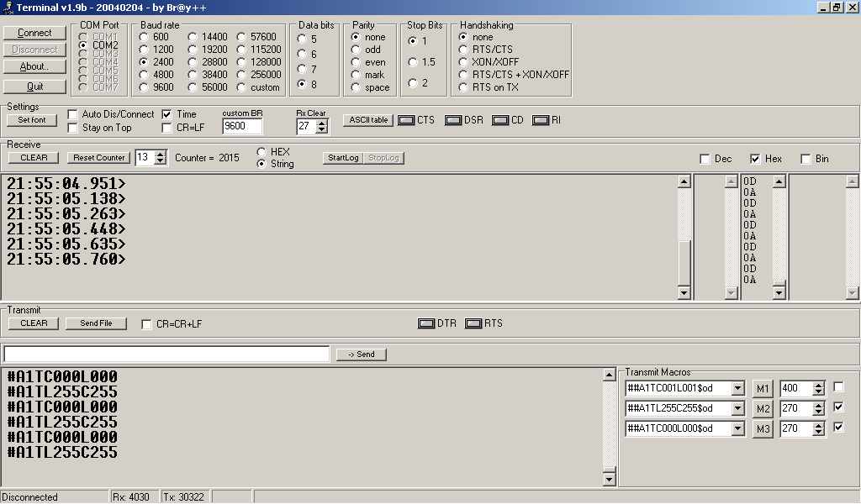This screenshot has width=861, height=504.
Task: Click the transmit text input field
Action: pos(166,354)
